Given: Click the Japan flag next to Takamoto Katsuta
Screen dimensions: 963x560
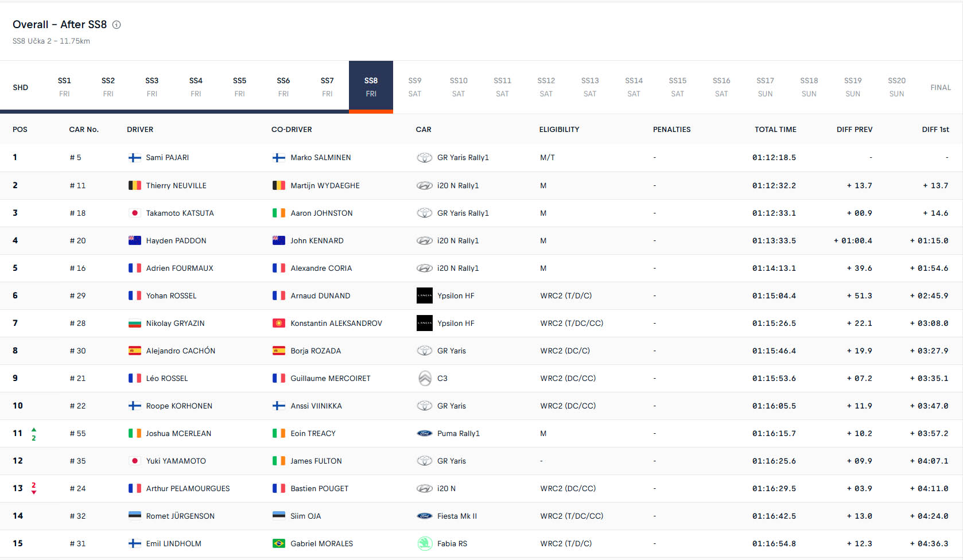Looking at the screenshot, I should pos(135,213).
